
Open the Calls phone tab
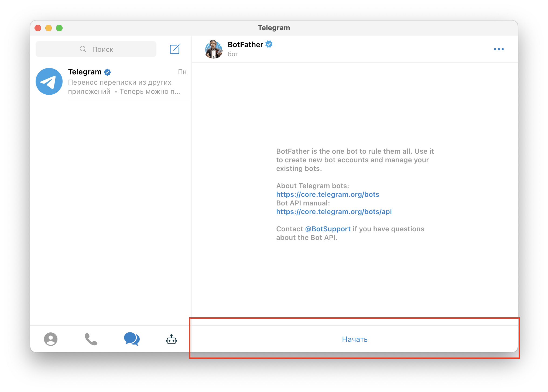pos(91,339)
